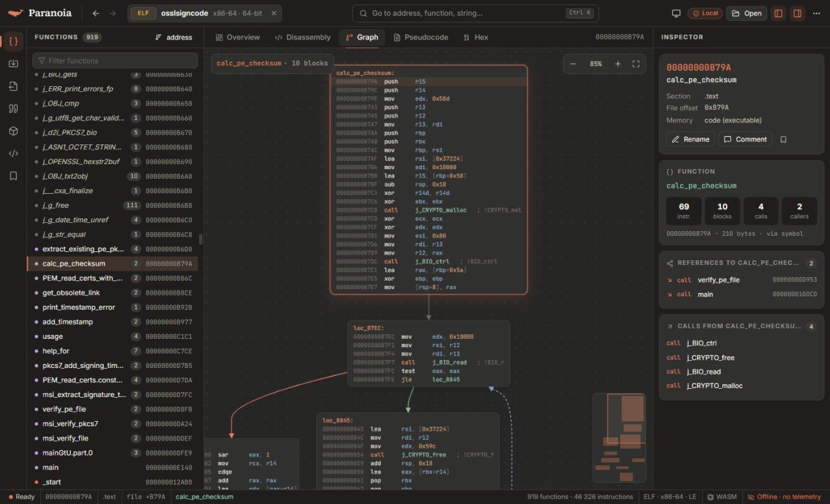Image resolution: width=830 pixels, height=504 pixels.
Task: Open the strings quote icon in sidebar
Action: (13, 109)
